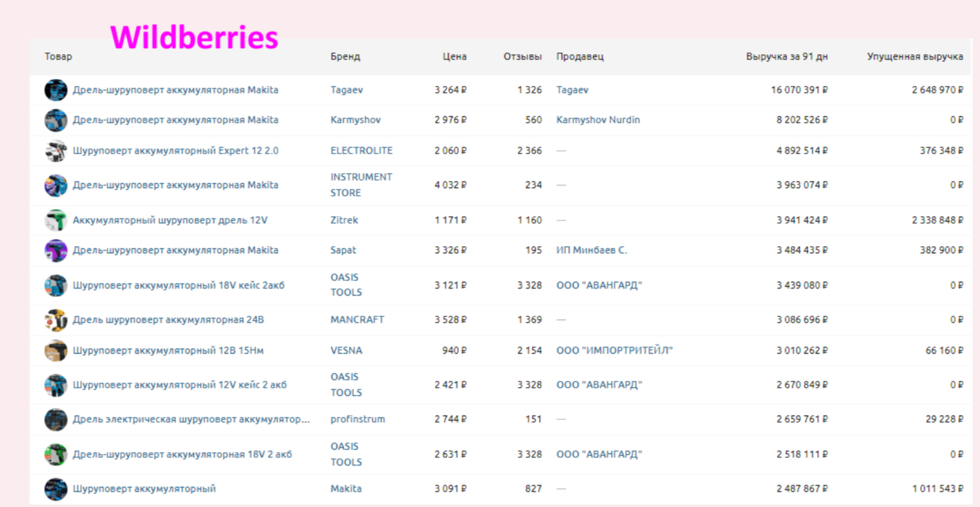Open Makita drill product link in Tagaev row

tap(176, 90)
